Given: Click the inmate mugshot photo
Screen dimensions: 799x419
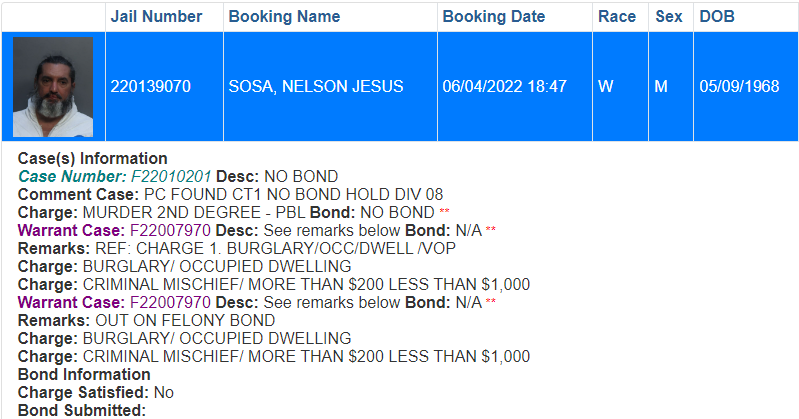Looking at the screenshot, I should point(53,87).
